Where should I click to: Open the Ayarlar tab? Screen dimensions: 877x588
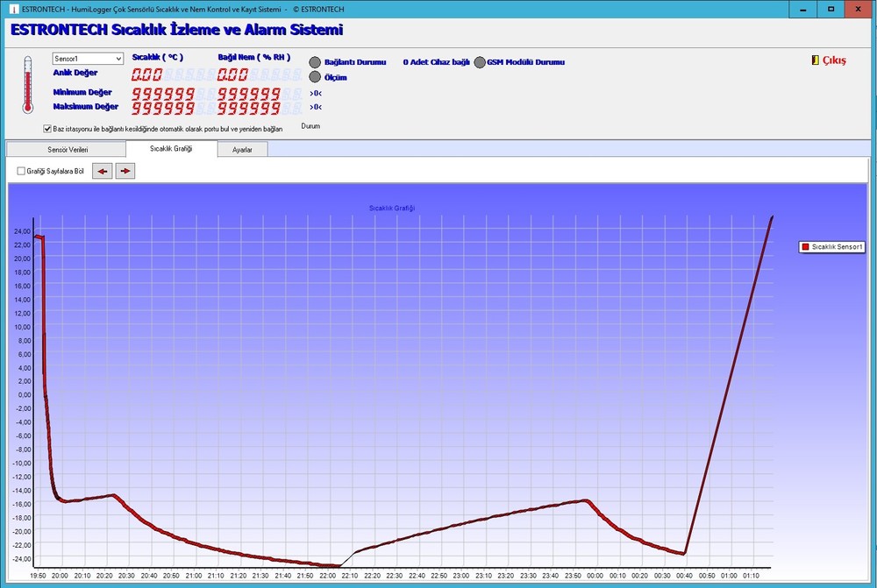click(x=242, y=150)
